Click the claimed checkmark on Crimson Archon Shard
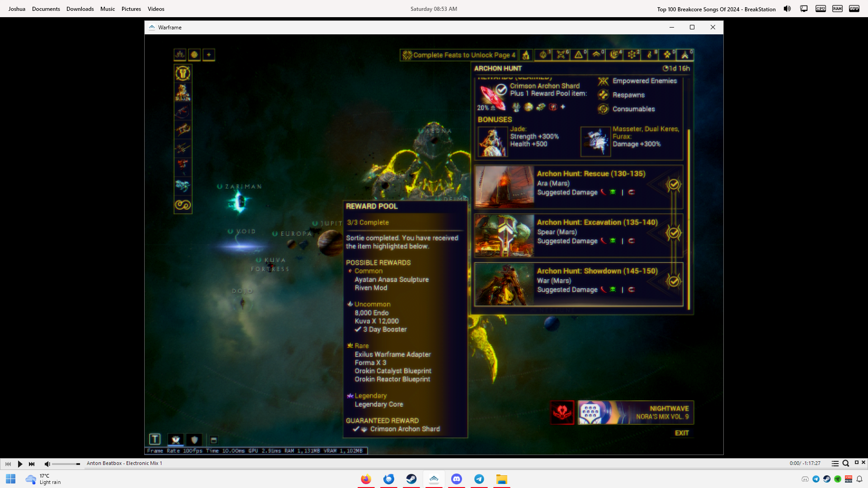 point(501,89)
